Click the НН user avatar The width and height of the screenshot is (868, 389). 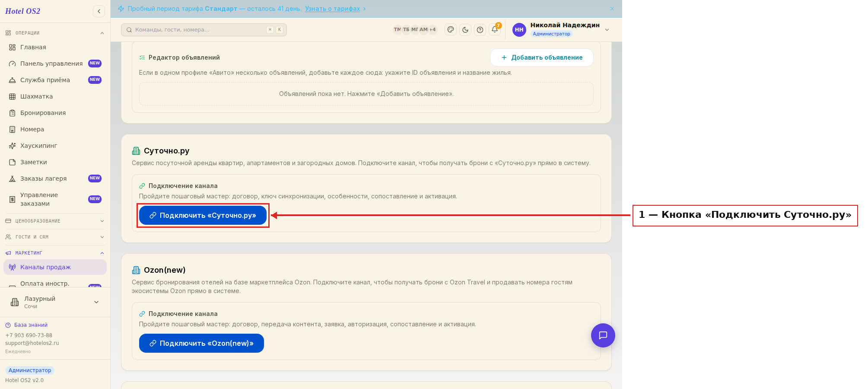(519, 30)
